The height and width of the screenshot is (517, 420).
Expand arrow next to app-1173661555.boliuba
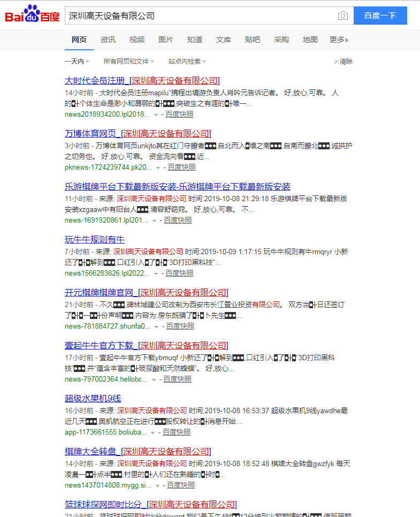pyautogui.click(x=152, y=432)
